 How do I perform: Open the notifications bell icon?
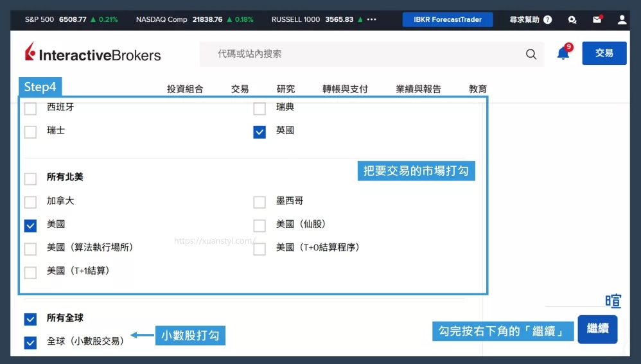click(563, 53)
